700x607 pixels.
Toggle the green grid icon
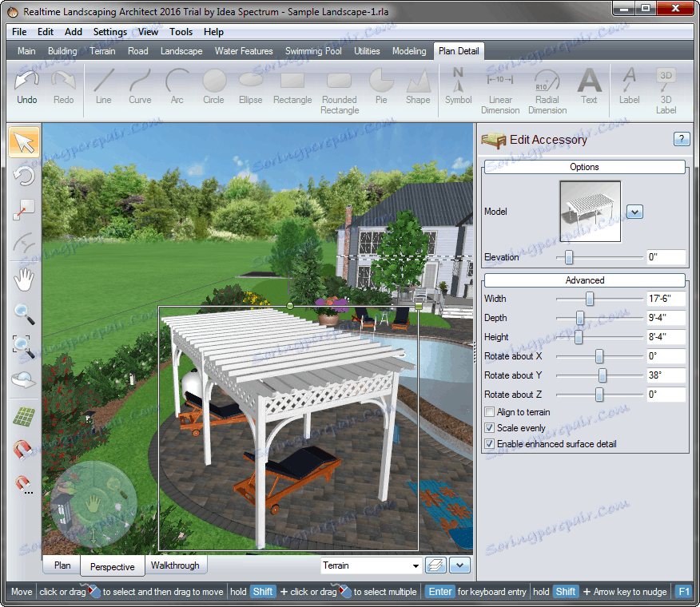coord(24,416)
